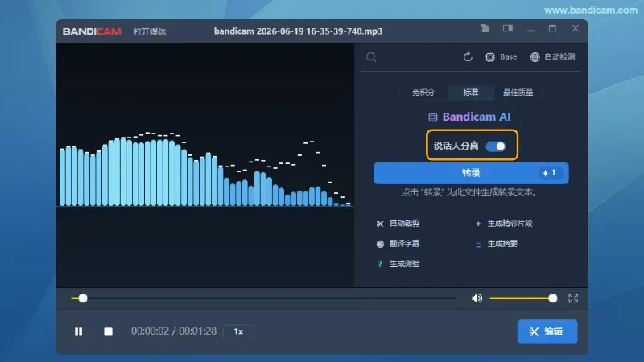Minimize the Bandicam window
The image size is (644, 362).
[531, 29]
